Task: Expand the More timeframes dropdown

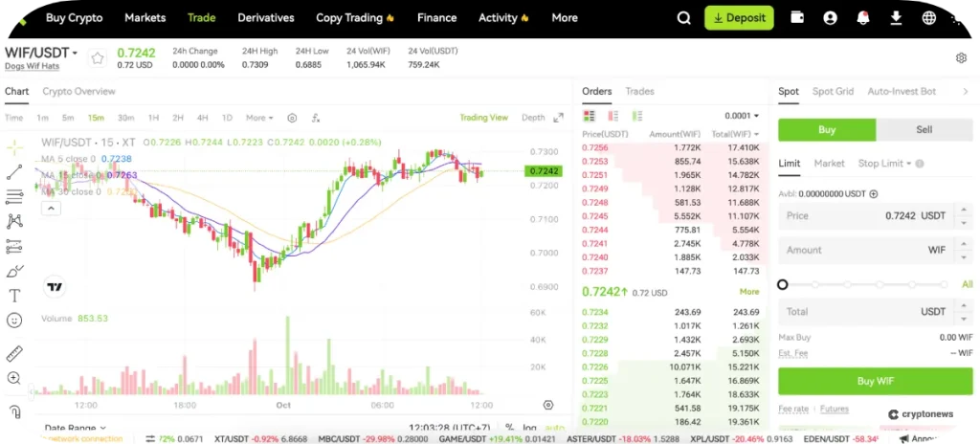Action: click(258, 118)
